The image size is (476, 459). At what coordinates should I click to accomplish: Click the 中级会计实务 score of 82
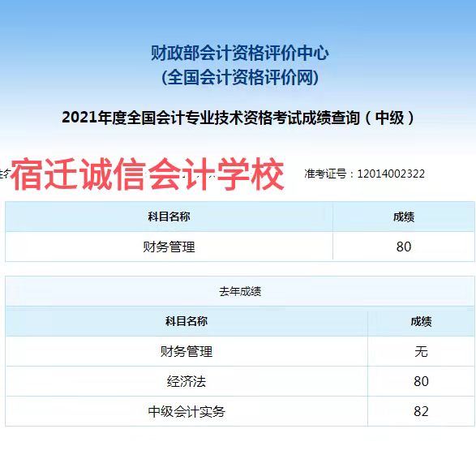pos(421,411)
